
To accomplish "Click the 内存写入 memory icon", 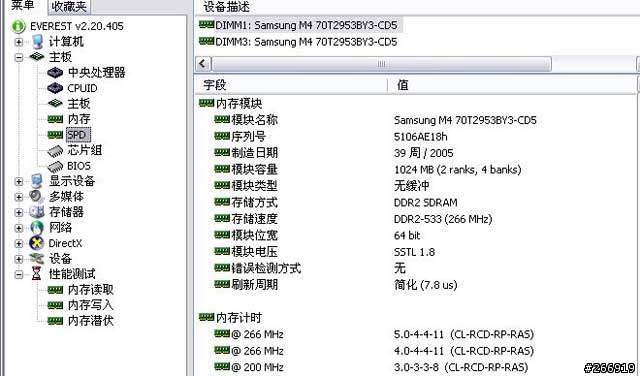I will 55,306.
